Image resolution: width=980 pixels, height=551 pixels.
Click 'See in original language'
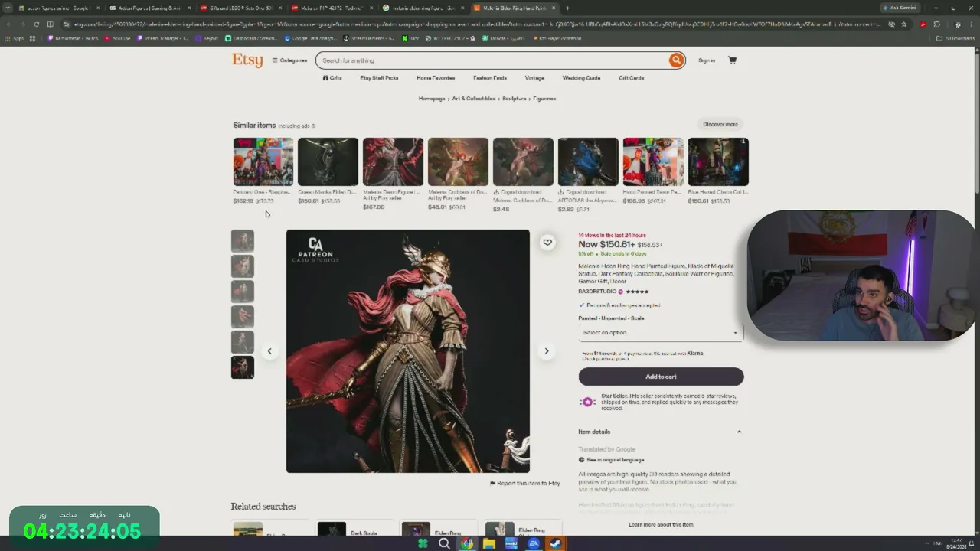[615, 460]
